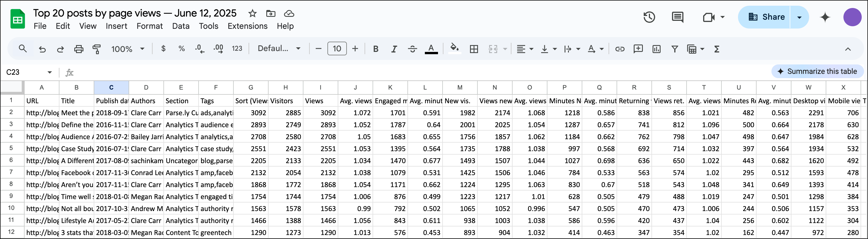Open vertical align dropdown

coord(548,49)
